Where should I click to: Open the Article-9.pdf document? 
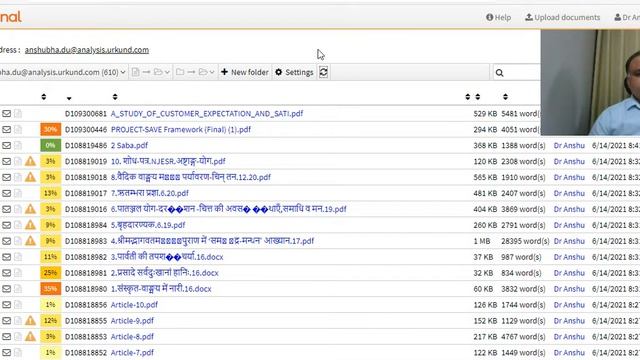(132, 320)
